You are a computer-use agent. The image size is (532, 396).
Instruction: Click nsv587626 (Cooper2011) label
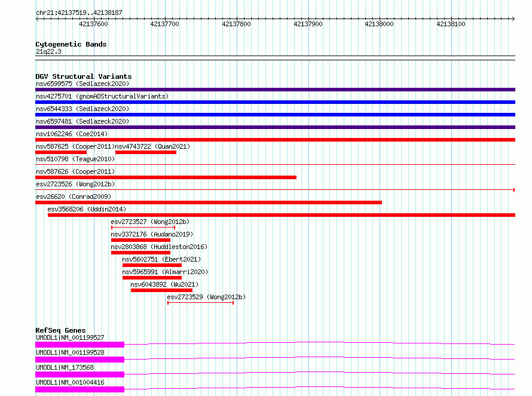[x=75, y=171]
